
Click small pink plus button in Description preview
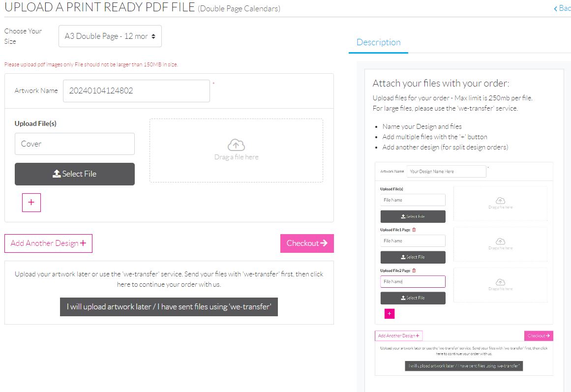point(389,313)
